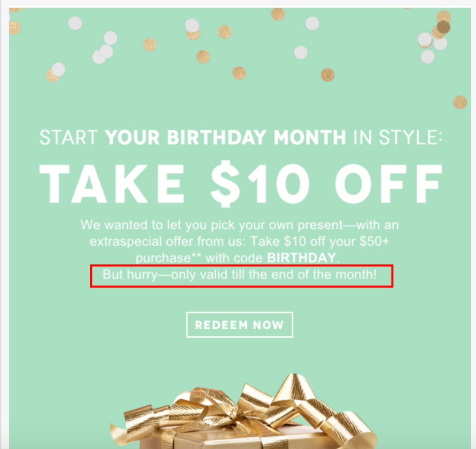476x449 pixels.
Task: Click the gold confetti dot at far right edge
Action: 460,102
